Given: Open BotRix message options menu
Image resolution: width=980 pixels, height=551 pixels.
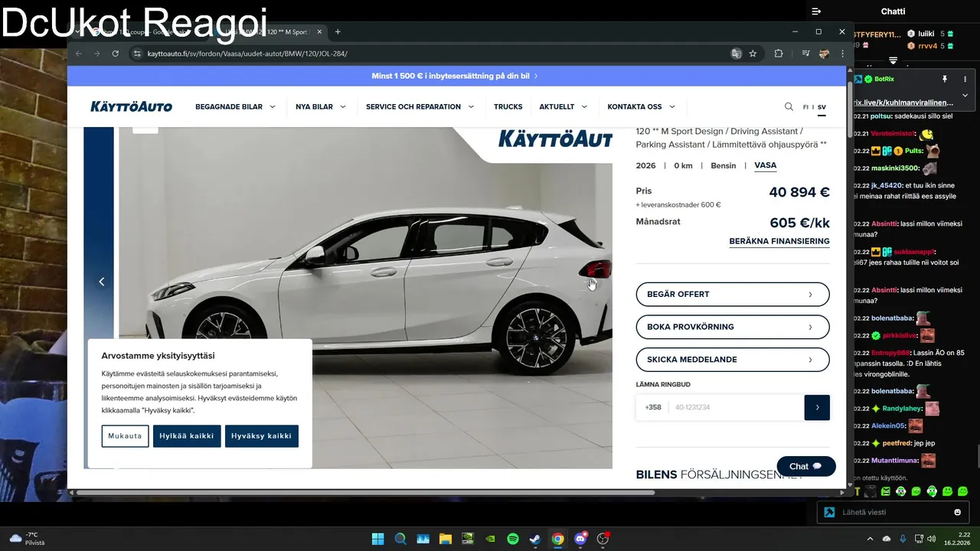Looking at the screenshot, I should pyautogui.click(x=965, y=79).
